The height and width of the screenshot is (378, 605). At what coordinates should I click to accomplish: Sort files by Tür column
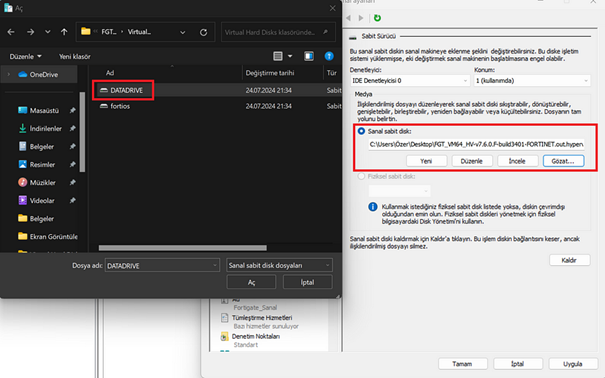(x=332, y=73)
